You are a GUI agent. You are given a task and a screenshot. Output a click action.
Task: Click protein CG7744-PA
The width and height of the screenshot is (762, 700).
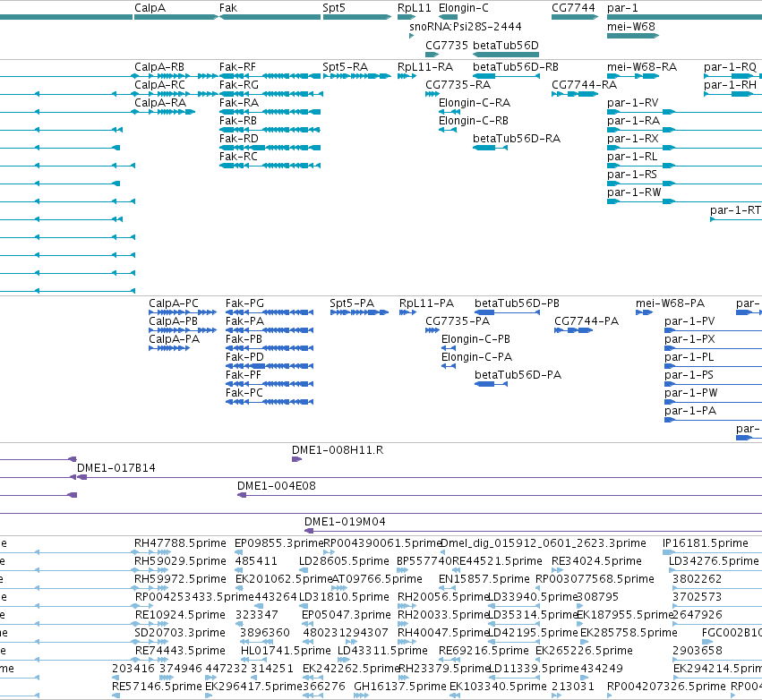573,330
